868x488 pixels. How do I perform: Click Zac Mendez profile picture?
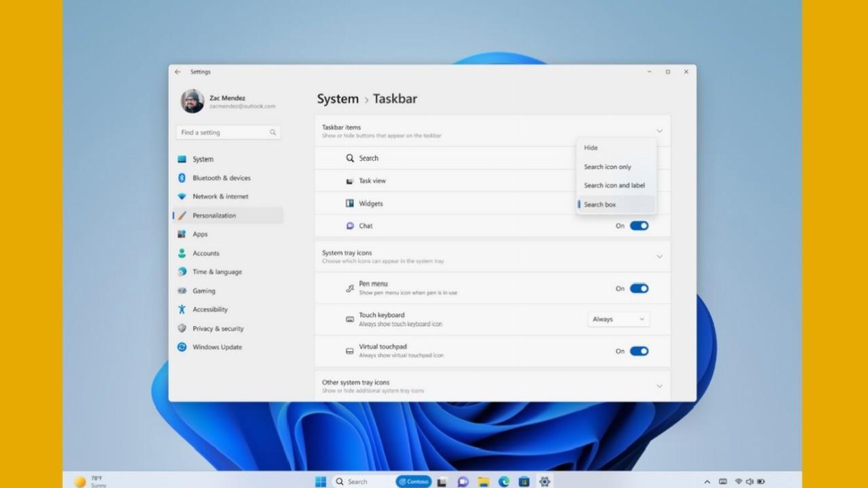[192, 101]
